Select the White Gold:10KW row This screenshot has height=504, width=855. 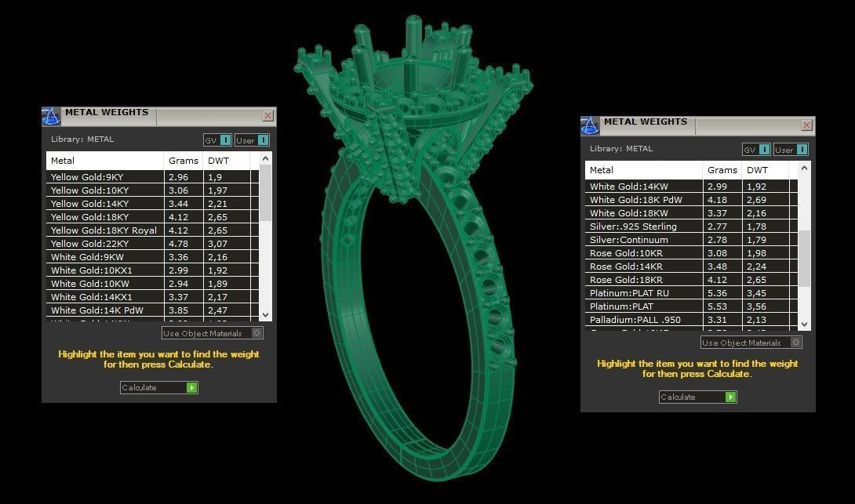click(152, 283)
